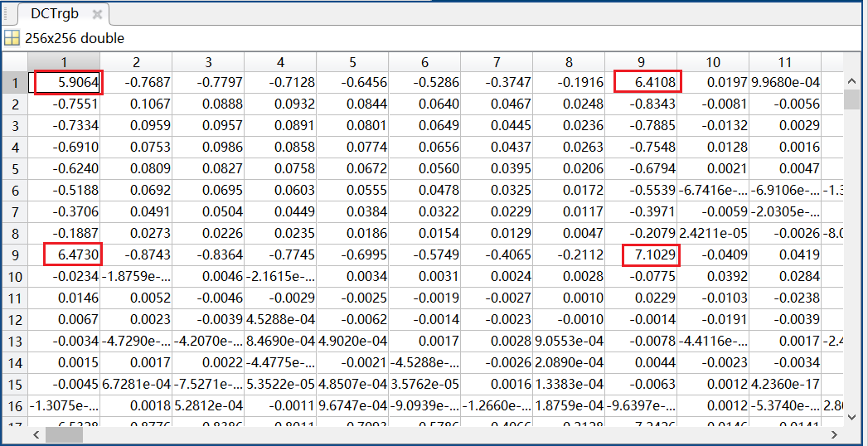Screen dimensions: 868x446
Task: Click the vertical scrollbar up arrow
Action: point(851,82)
